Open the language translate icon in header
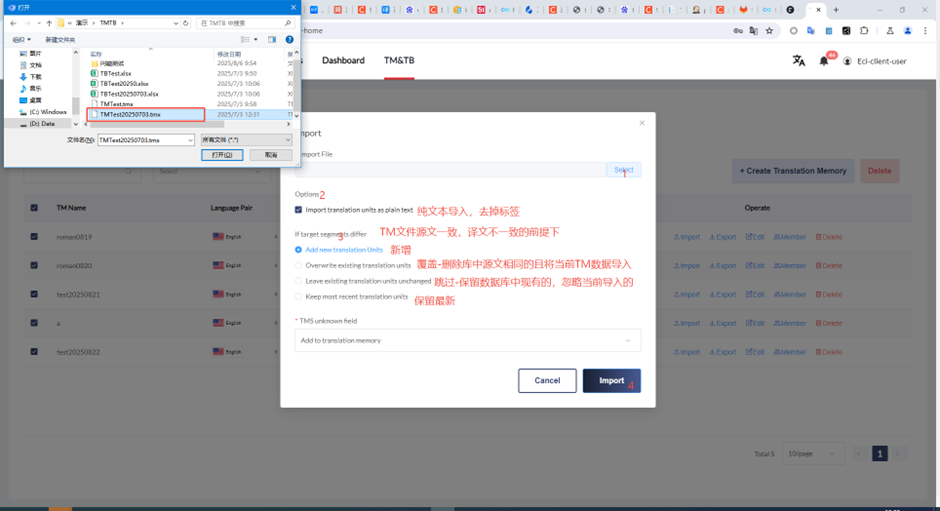Image resolution: width=940 pixels, height=511 pixels. coord(798,61)
